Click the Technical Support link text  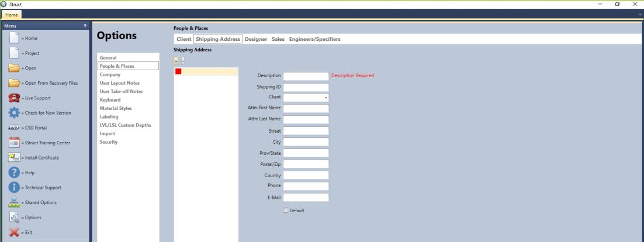tap(43, 188)
